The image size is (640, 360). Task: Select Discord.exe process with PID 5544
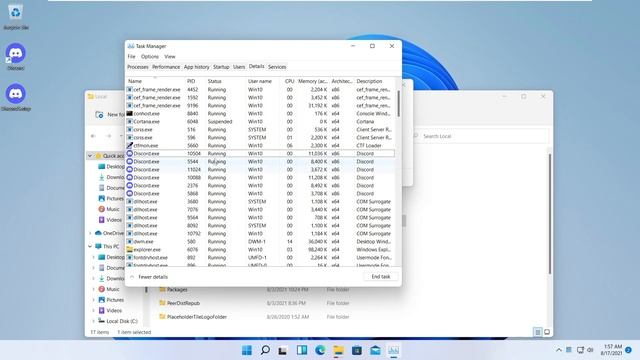tap(260, 162)
